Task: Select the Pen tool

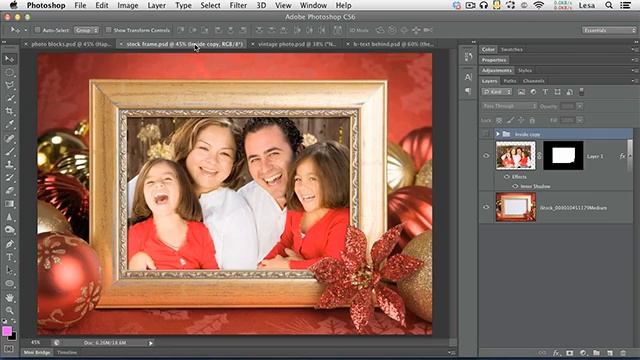Action: pos(9,244)
